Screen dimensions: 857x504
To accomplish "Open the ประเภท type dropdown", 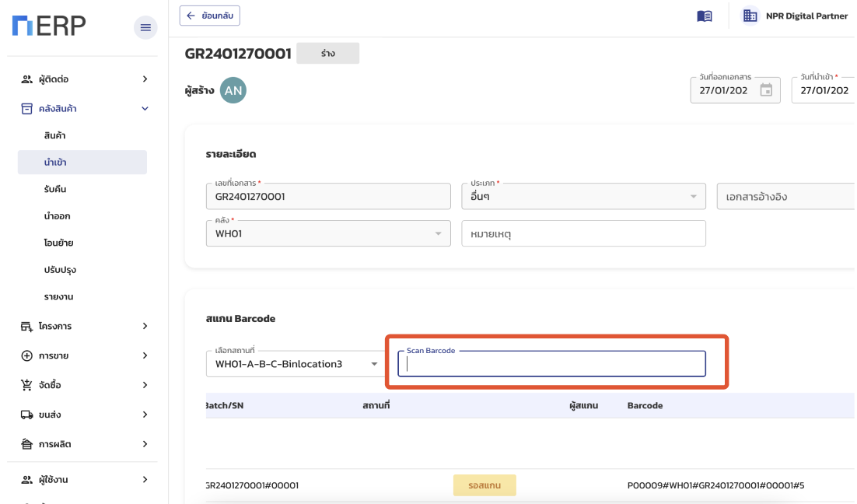I will tap(693, 197).
